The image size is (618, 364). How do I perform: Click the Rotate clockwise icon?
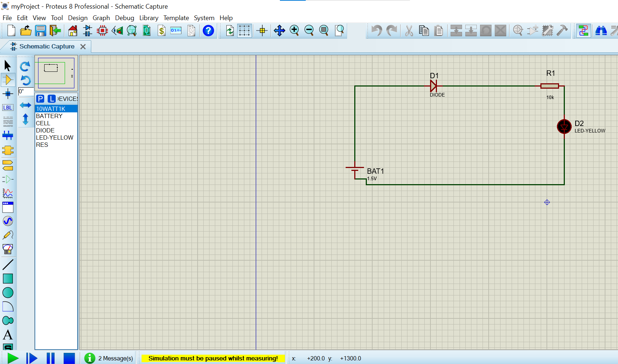[x=25, y=66]
